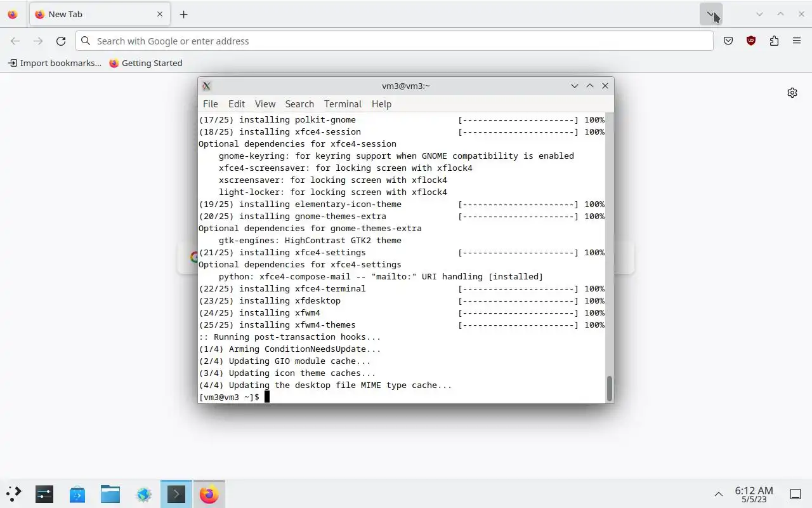Maximize the terminal window vm3@vm3

pos(589,86)
